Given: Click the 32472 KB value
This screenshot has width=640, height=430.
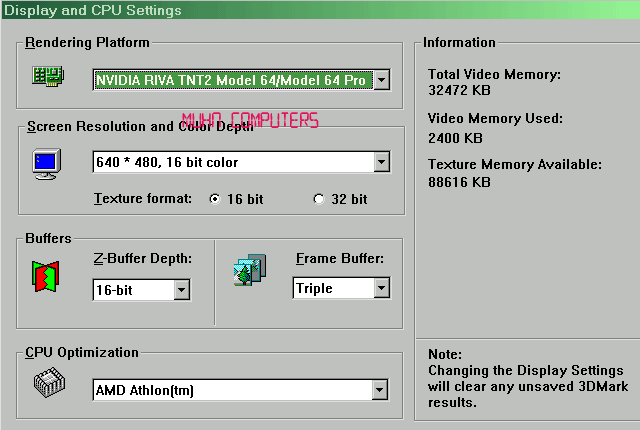Looking at the screenshot, I should (459, 90).
